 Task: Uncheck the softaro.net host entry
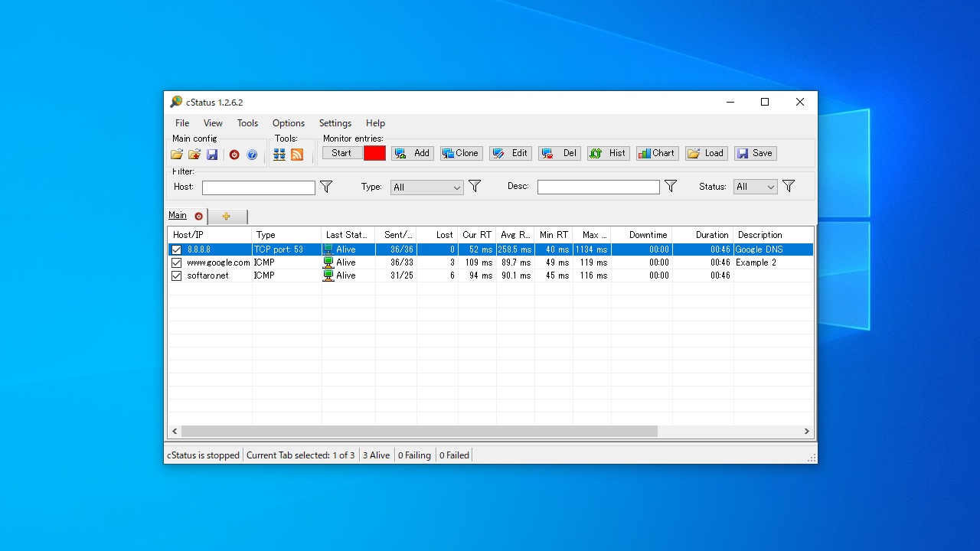(x=177, y=275)
